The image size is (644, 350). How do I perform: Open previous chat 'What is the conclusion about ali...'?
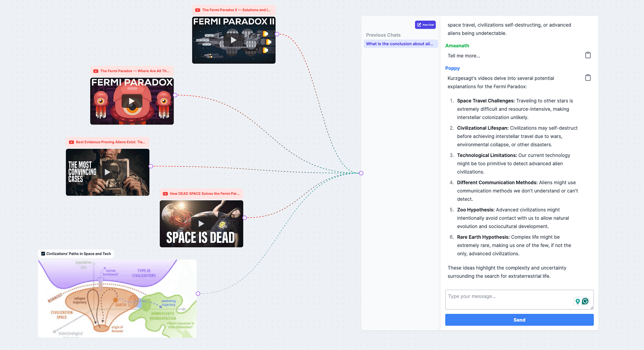400,44
